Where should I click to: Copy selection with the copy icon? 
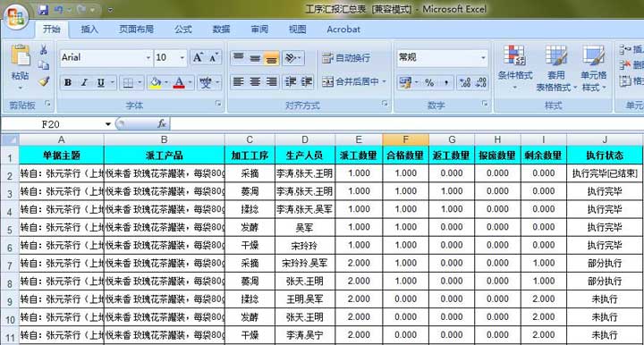(44, 65)
